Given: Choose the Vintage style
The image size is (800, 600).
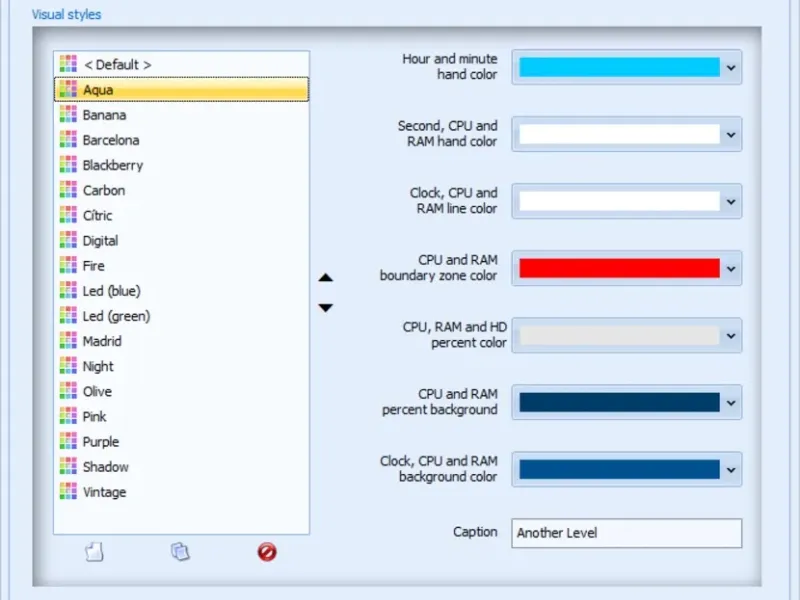Looking at the screenshot, I should point(181,492).
